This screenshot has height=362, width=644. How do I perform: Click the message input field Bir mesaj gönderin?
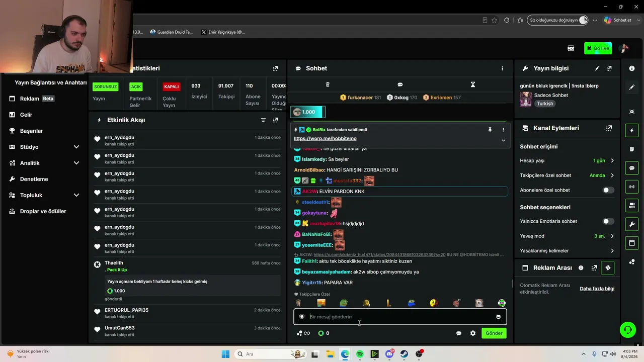400,317
